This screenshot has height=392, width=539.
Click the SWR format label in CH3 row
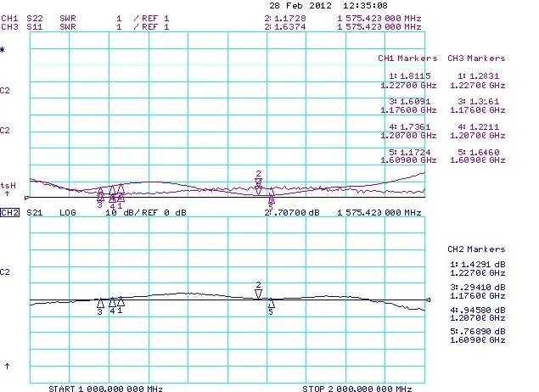[x=68, y=27]
